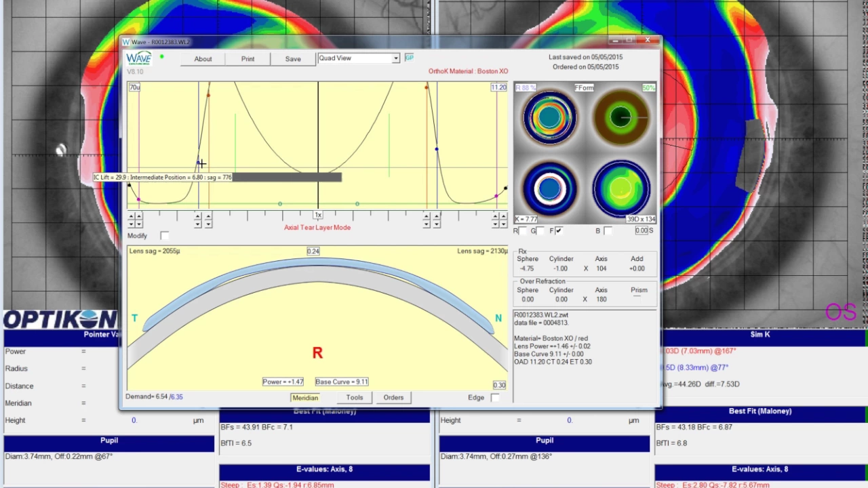This screenshot has height=488, width=868.
Task: Click down arrow under the left dark vertical line
Action: coord(198,224)
